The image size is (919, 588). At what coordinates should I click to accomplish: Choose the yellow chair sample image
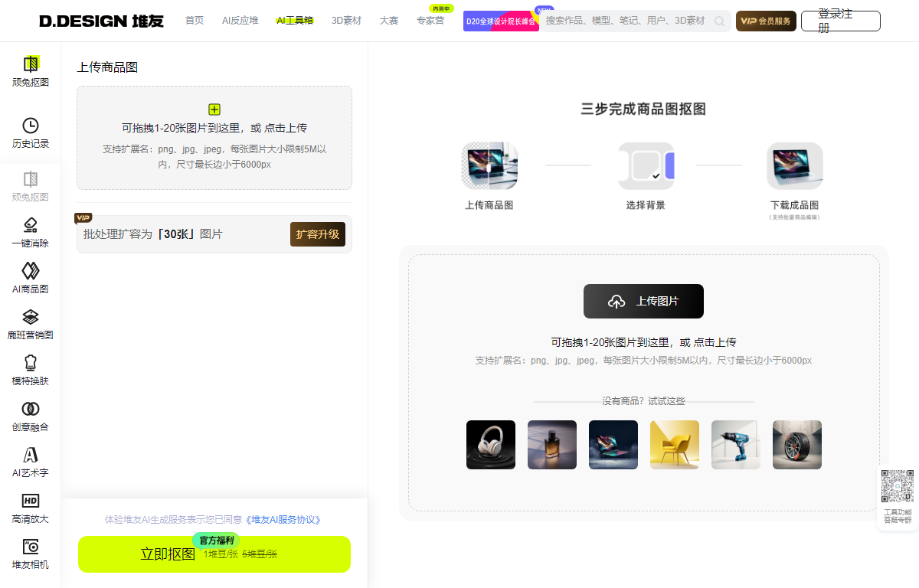(674, 445)
